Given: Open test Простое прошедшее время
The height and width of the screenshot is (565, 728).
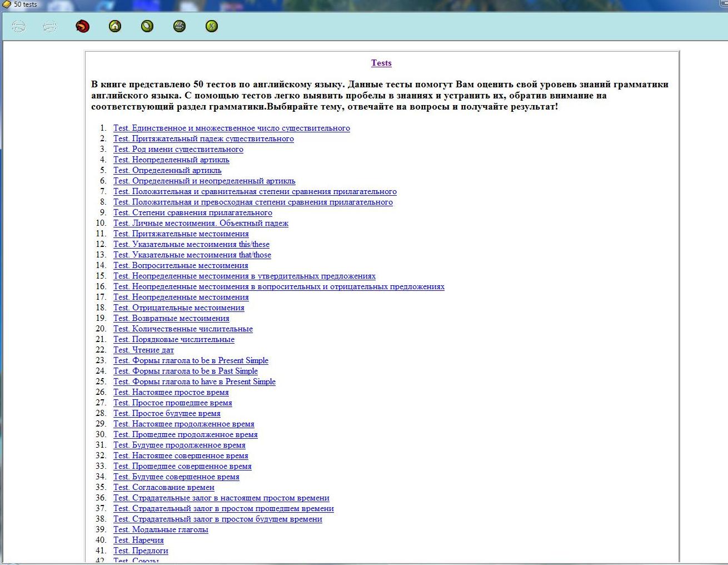Looking at the screenshot, I should click(173, 403).
